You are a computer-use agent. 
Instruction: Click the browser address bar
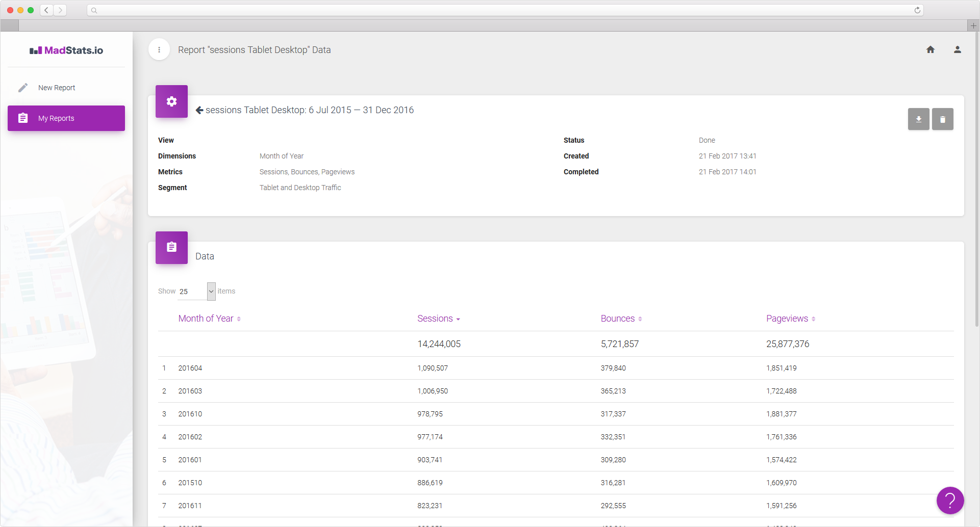[x=505, y=10]
